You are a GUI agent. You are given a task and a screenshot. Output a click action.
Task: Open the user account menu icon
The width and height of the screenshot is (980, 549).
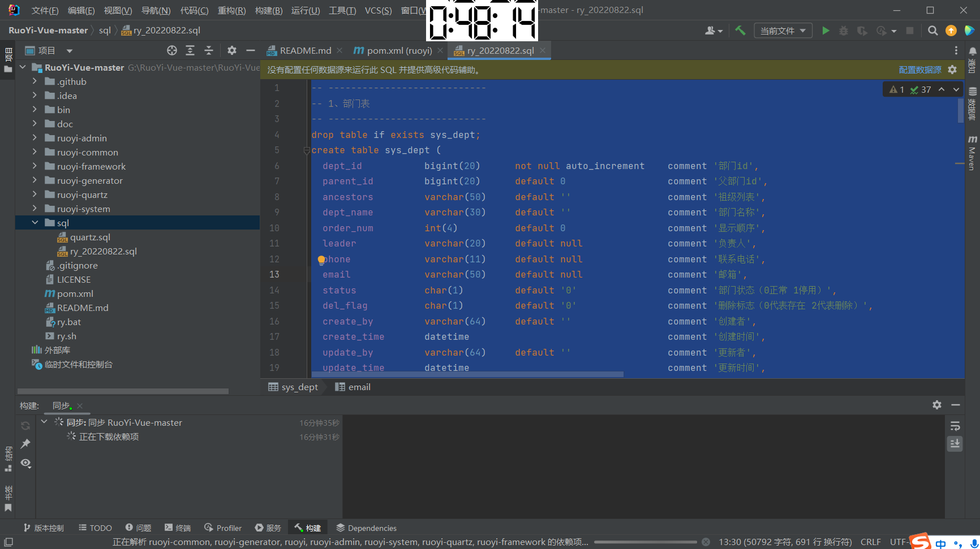[713, 31]
